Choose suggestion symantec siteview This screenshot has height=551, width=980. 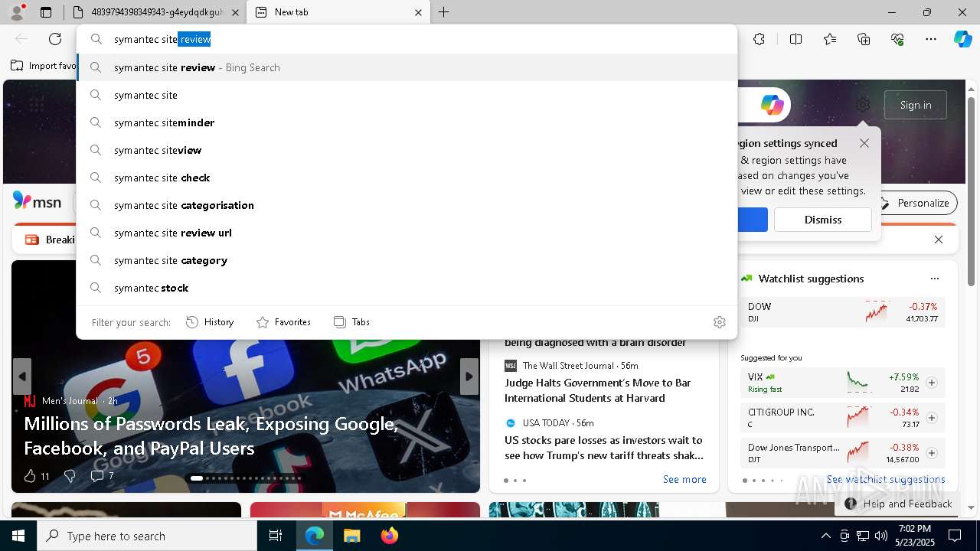click(407, 150)
